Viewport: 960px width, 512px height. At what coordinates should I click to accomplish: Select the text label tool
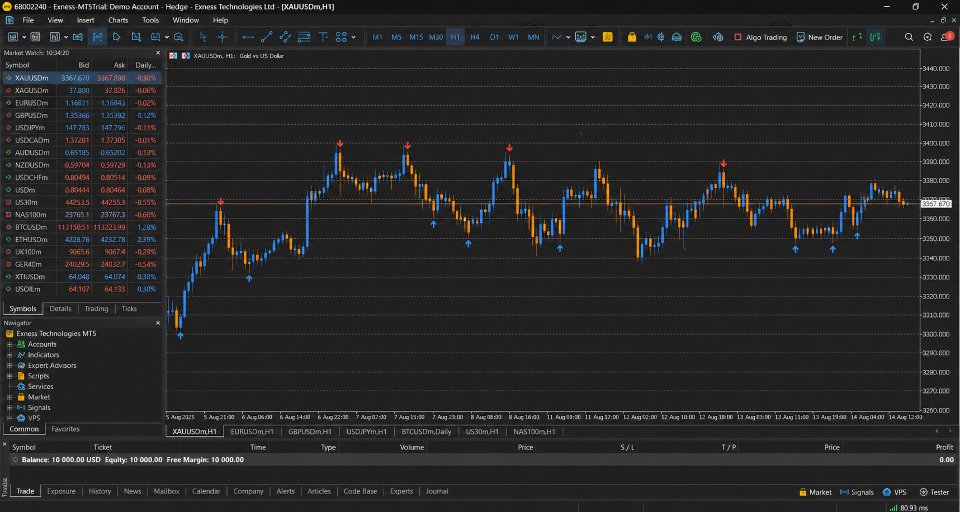coord(323,37)
